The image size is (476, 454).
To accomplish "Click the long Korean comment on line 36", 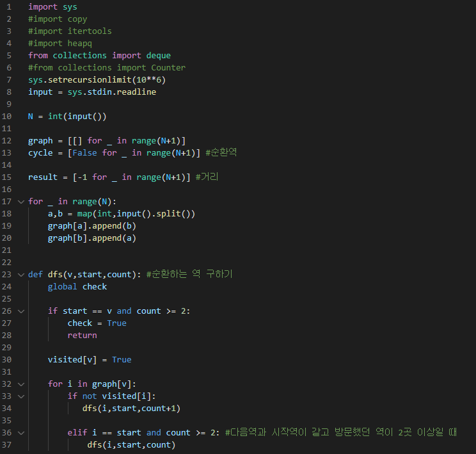I will 341,432.
